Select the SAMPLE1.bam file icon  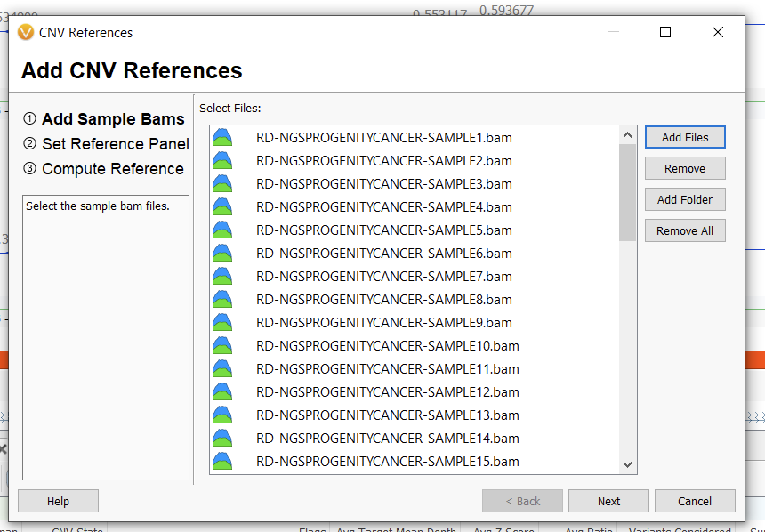pyautogui.click(x=221, y=138)
